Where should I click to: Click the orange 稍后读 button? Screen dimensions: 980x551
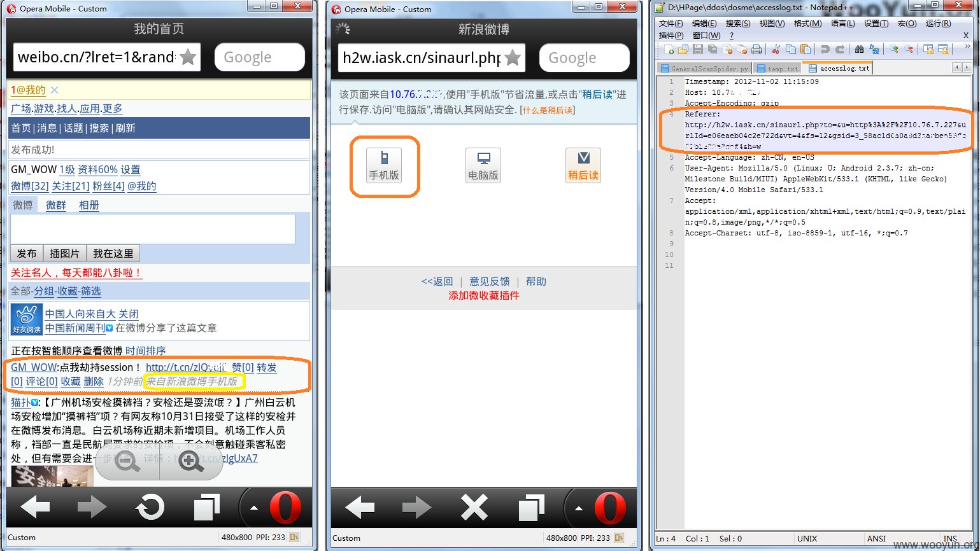click(x=583, y=165)
